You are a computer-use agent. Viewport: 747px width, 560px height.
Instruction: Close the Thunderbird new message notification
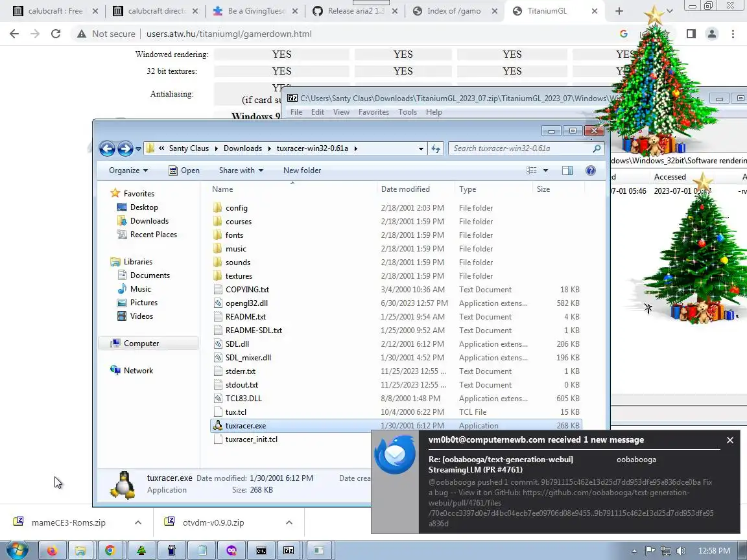(x=730, y=440)
